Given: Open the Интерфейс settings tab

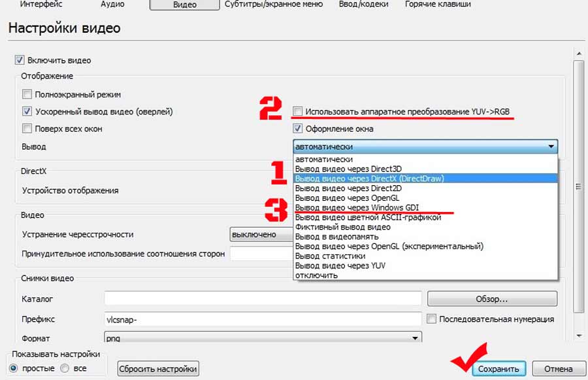Looking at the screenshot, I should coord(41,5).
